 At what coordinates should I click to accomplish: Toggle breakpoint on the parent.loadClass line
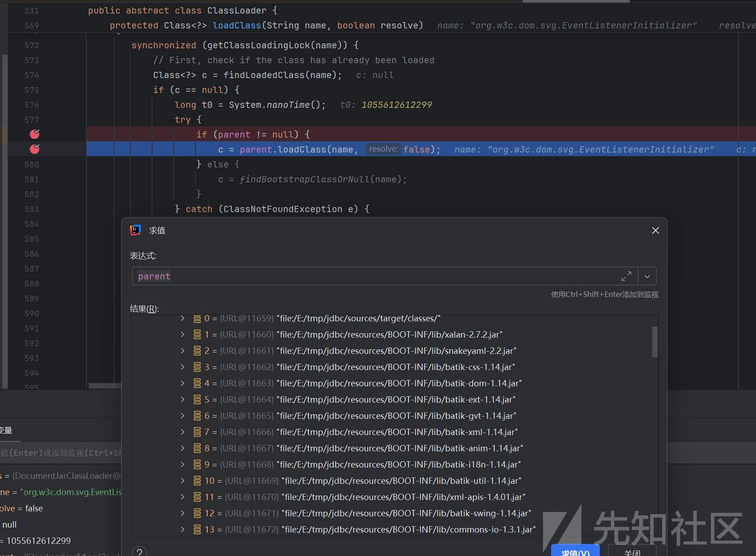[35, 149]
